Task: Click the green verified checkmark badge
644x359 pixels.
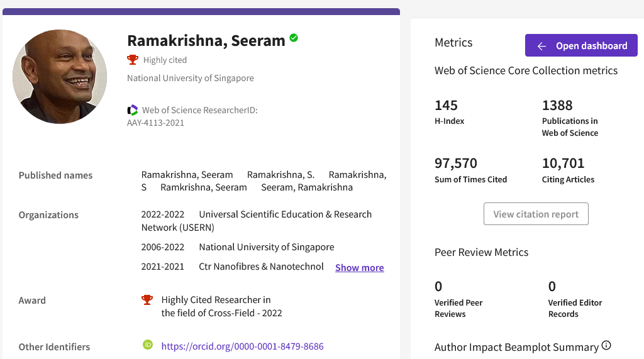Action: [x=294, y=38]
